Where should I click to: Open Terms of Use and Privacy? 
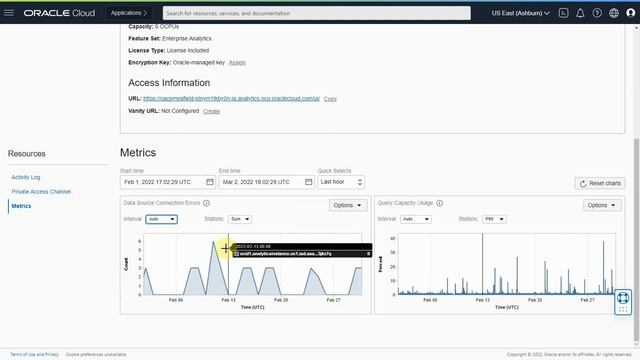pyautogui.click(x=34, y=354)
